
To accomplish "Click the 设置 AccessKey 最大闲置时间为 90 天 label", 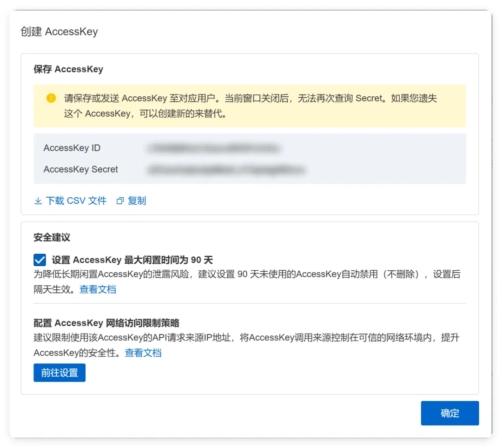I will [132, 260].
